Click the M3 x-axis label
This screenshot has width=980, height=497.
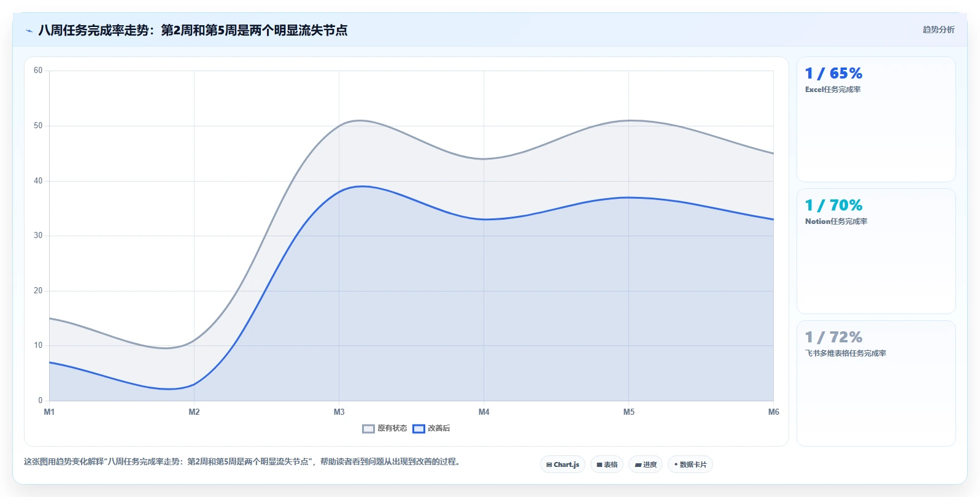point(339,412)
